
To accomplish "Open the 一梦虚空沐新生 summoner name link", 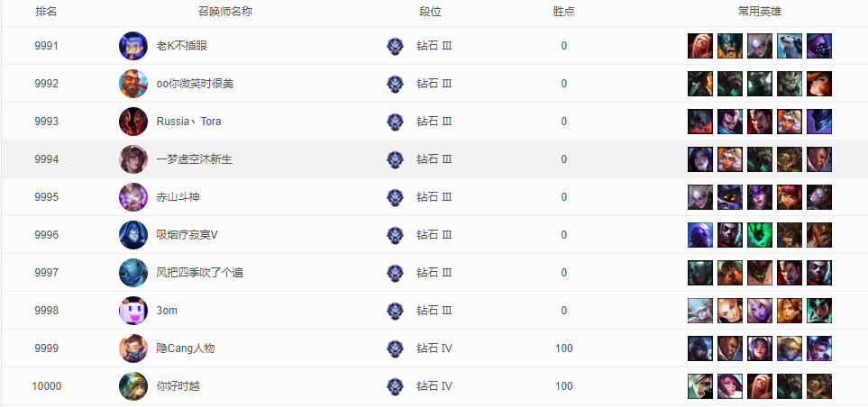I will pyautogui.click(x=195, y=159).
